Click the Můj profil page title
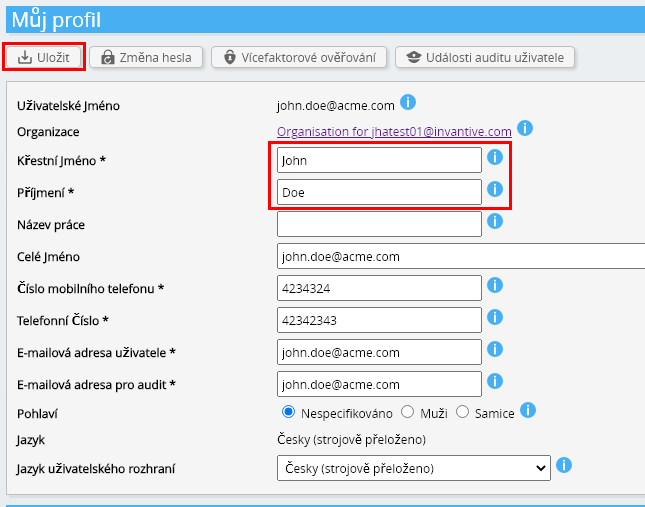The image size is (645, 507). click(x=56, y=20)
